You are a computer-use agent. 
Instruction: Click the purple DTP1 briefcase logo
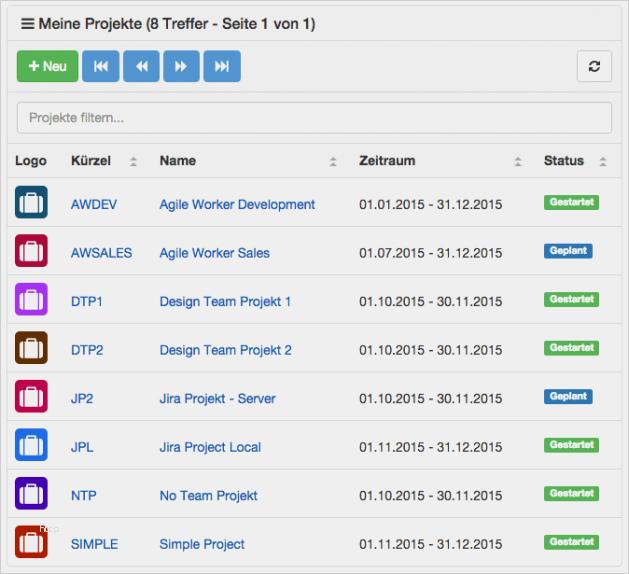[31, 299]
